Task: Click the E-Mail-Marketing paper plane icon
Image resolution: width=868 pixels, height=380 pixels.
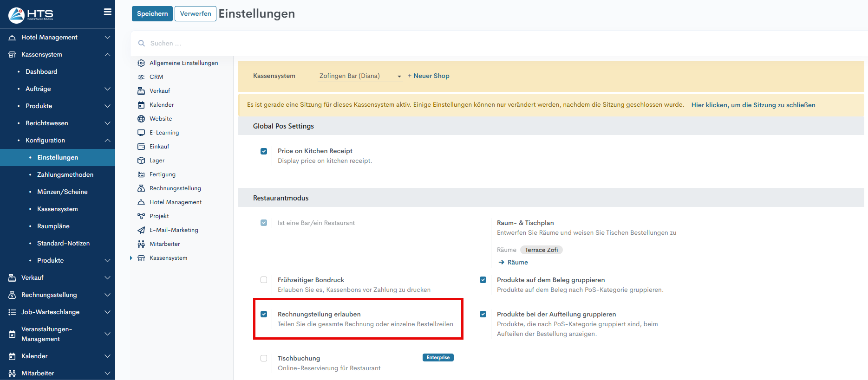Action: (x=141, y=230)
